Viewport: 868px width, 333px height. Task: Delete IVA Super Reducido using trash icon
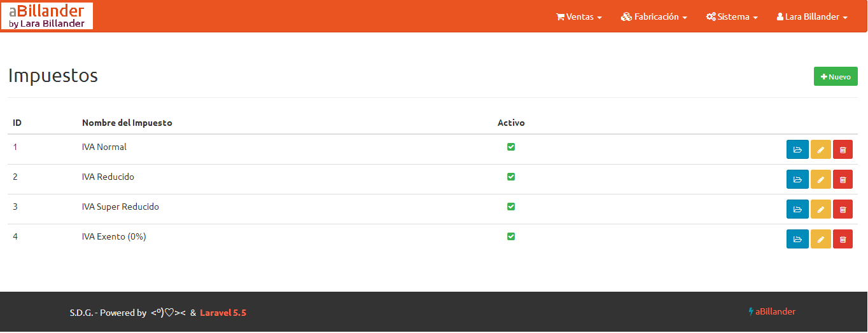pos(843,210)
